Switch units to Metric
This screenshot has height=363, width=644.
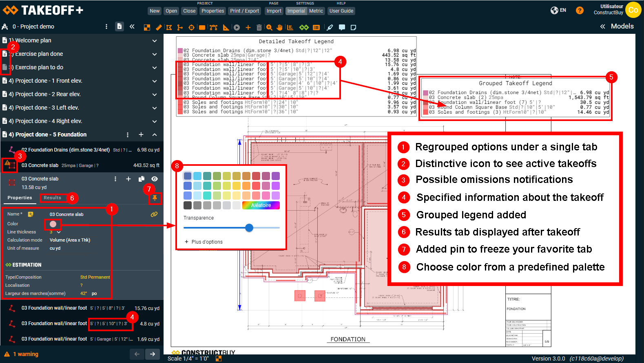[x=316, y=11]
